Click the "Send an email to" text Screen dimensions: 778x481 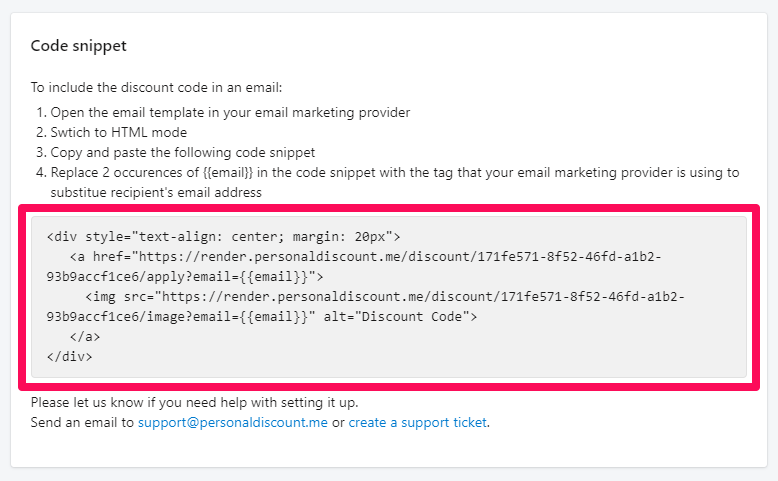(x=82, y=422)
